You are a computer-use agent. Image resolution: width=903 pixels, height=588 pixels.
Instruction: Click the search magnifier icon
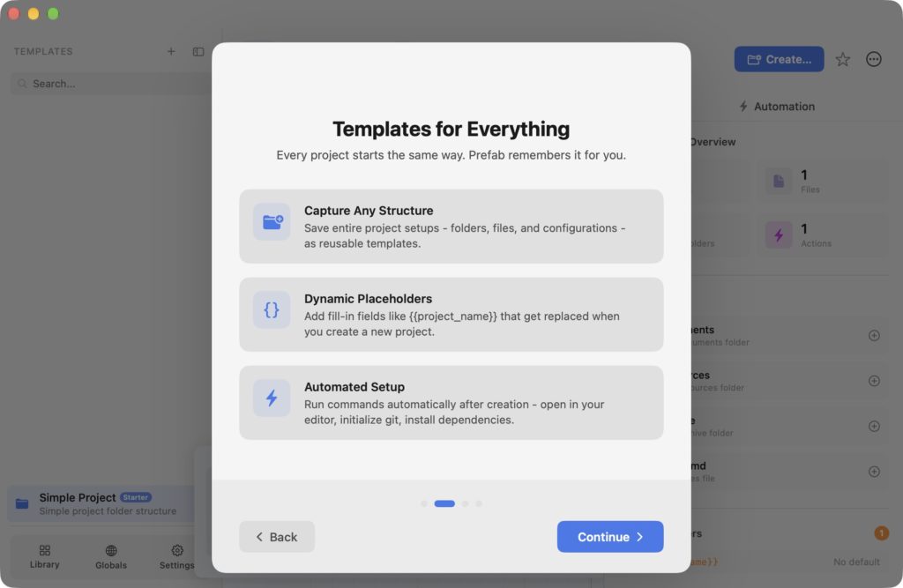tap(22, 84)
